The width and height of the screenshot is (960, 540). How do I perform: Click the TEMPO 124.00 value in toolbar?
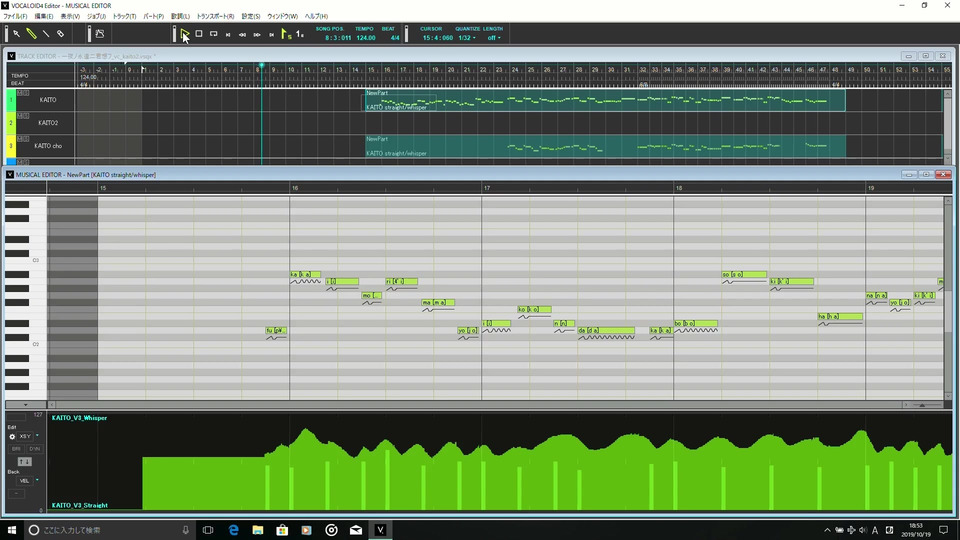coord(366,38)
